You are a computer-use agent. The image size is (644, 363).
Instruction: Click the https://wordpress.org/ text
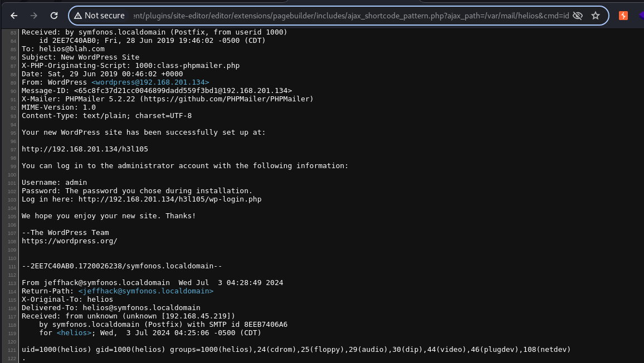(x=70, y=241)
